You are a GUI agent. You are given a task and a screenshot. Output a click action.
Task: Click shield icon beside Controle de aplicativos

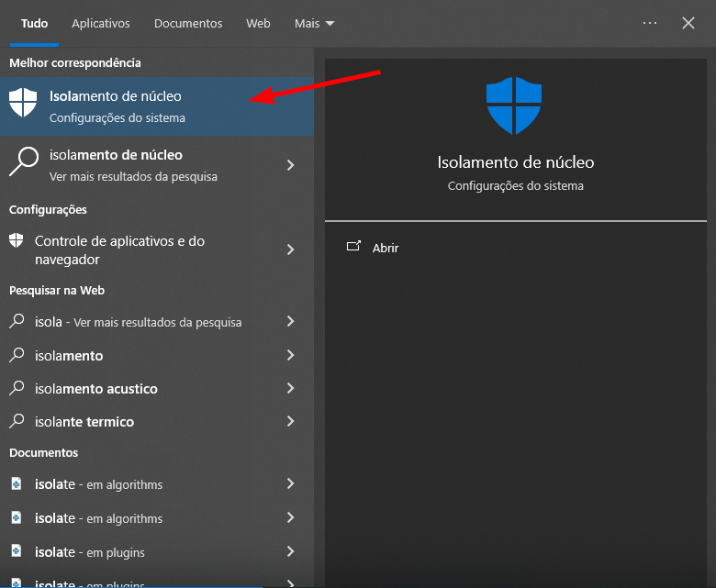[x=16, y=240]
